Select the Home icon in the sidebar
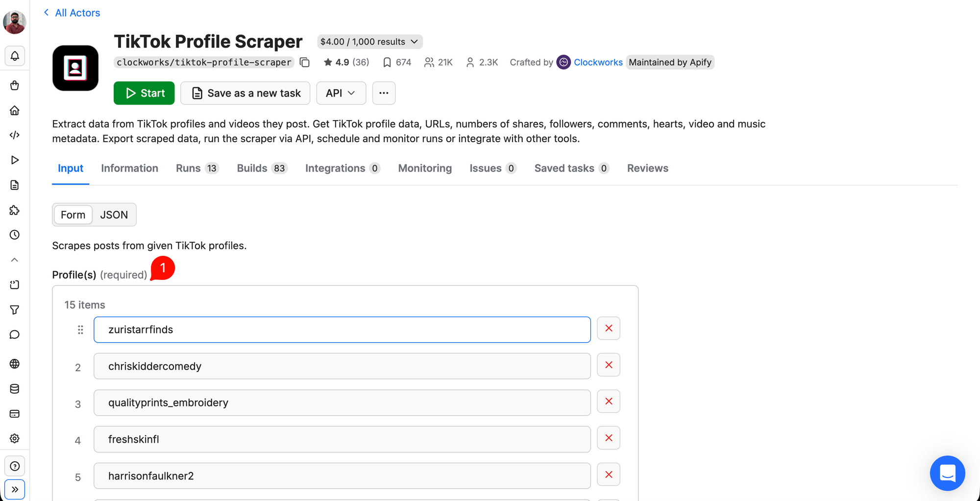980x501 pixels. click(15, 110)
